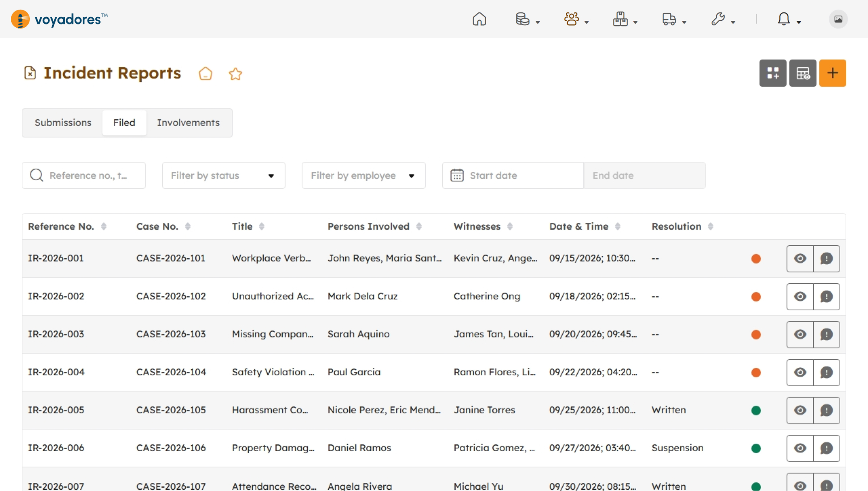
Task: Sort by Persons Involved column
Action: pyautogui.click(x=419, y=226)
